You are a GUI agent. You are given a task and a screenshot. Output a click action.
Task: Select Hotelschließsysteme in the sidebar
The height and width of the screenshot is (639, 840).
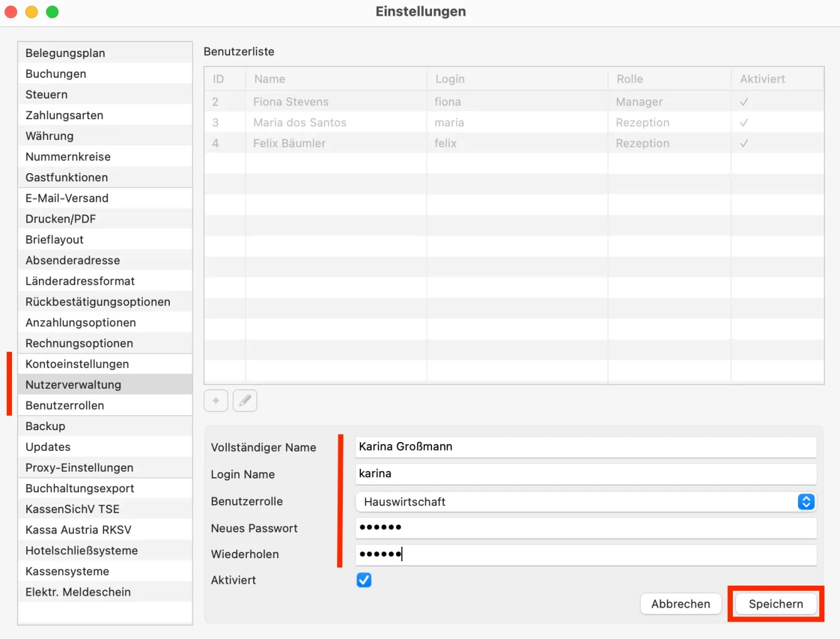point(105,549)
